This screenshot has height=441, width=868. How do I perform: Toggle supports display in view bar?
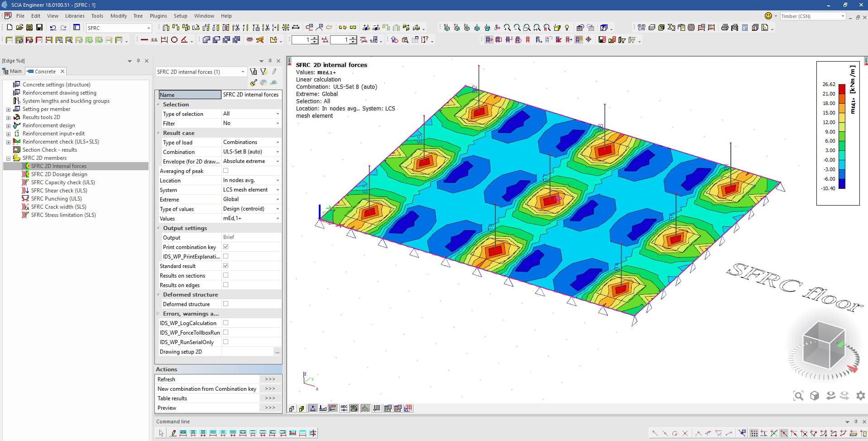pos(312,408)
